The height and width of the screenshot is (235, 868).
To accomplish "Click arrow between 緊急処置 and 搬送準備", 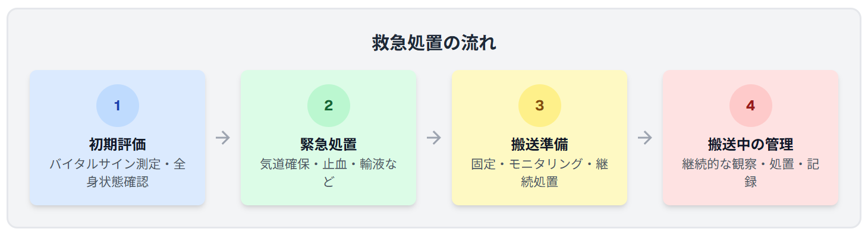I will click(x=434, y=138).
